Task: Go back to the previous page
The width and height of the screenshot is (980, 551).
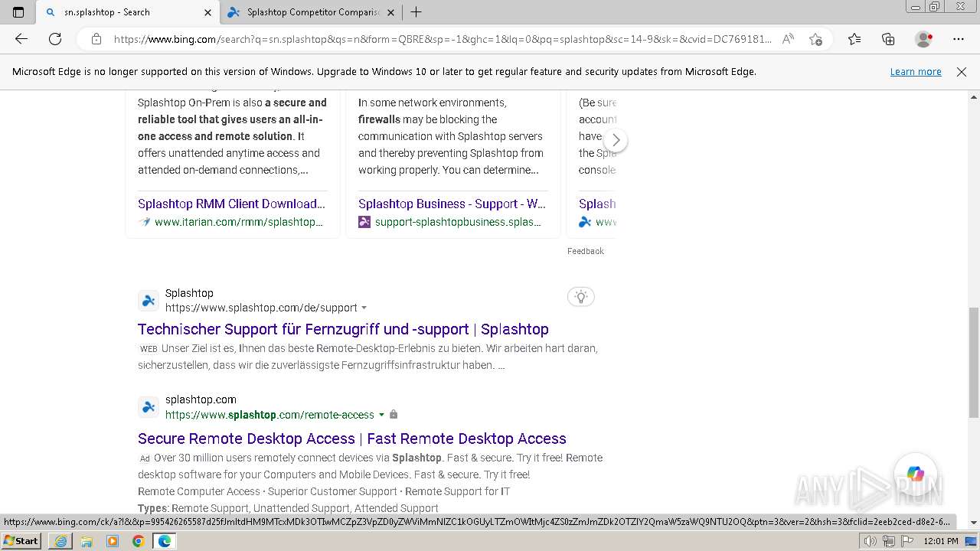Action: pos(21,39)
